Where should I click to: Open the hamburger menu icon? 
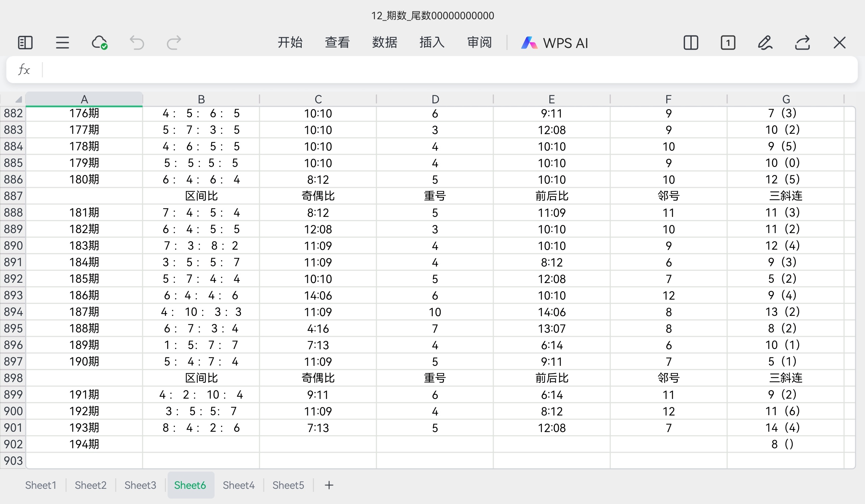[x=62, y=43]
